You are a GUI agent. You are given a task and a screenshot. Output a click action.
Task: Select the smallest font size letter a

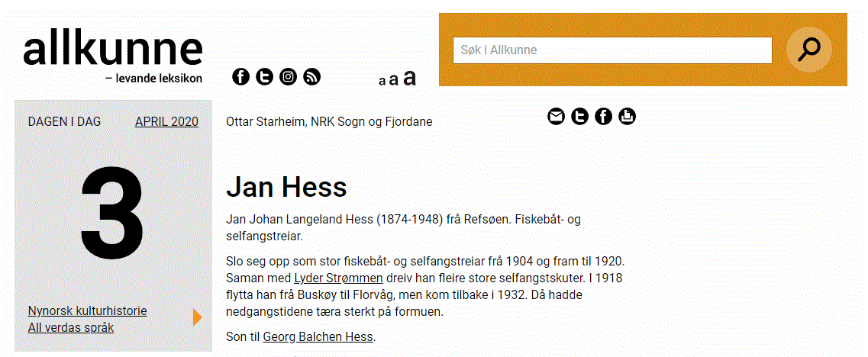point(382,81)
